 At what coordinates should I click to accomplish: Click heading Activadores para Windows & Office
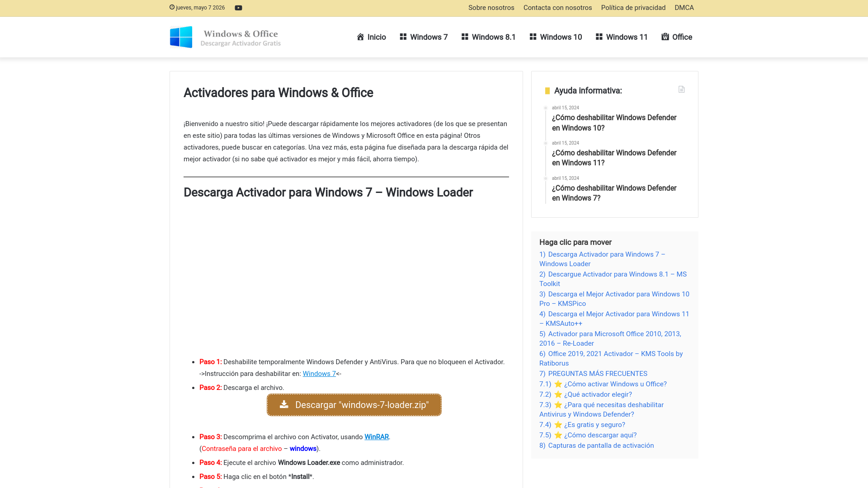click(x=278, y=93)
